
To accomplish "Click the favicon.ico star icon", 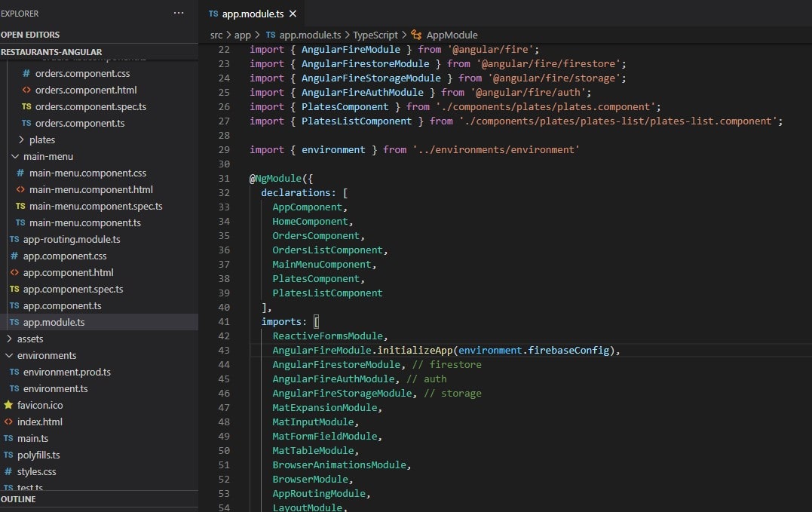I will (x=8, y=405).
